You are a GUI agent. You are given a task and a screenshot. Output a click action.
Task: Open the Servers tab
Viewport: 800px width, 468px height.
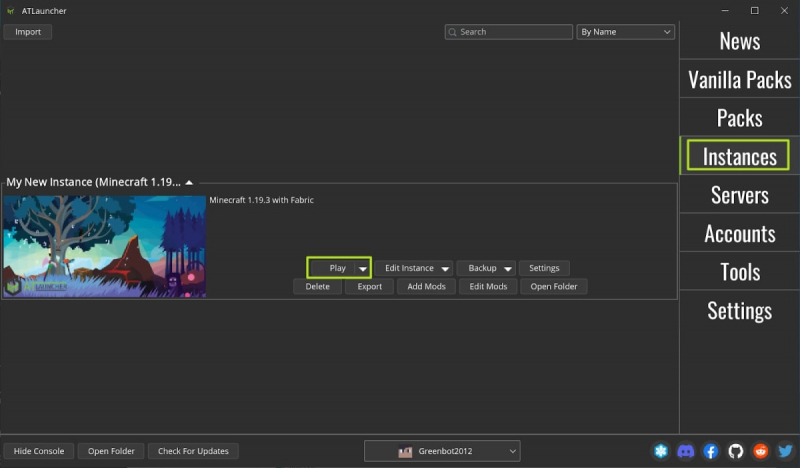739,195
